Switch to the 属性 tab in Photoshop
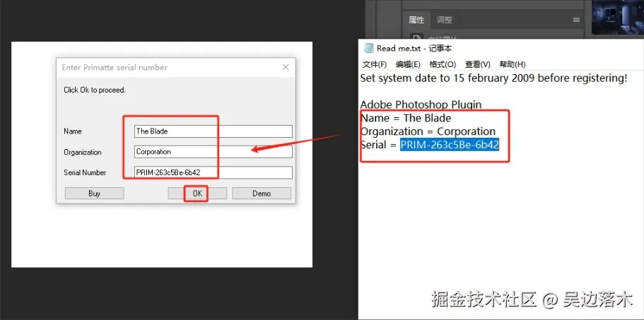Screen dimensions: 644x320 416,20
